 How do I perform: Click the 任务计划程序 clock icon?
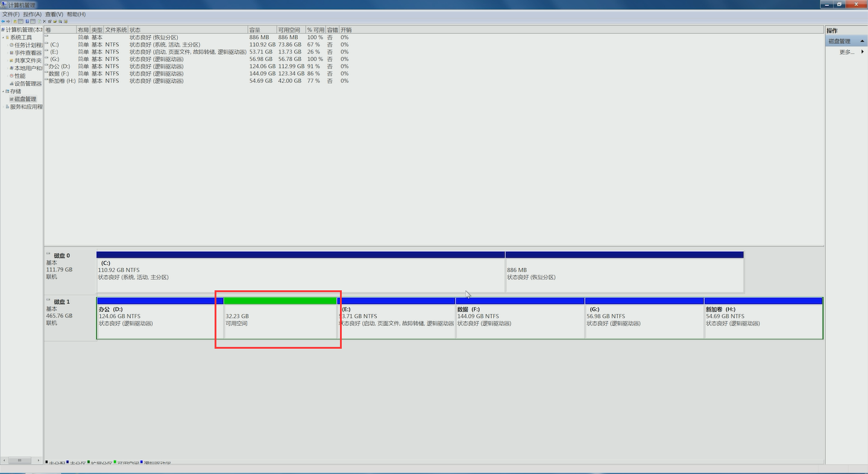coord(11,45)
